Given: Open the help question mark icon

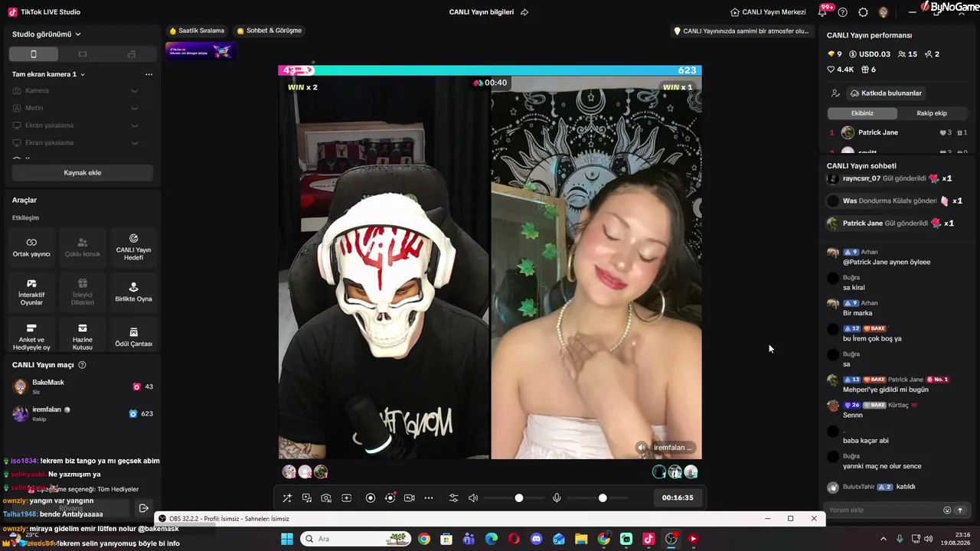Looking at the screenshot, I should point(843,12).
